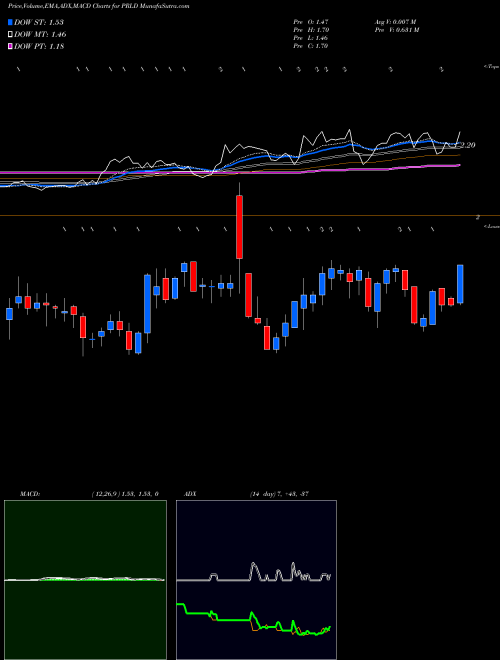
Task: Click the 2.20 price label on EMA chart
Action: tap(468, 145)
